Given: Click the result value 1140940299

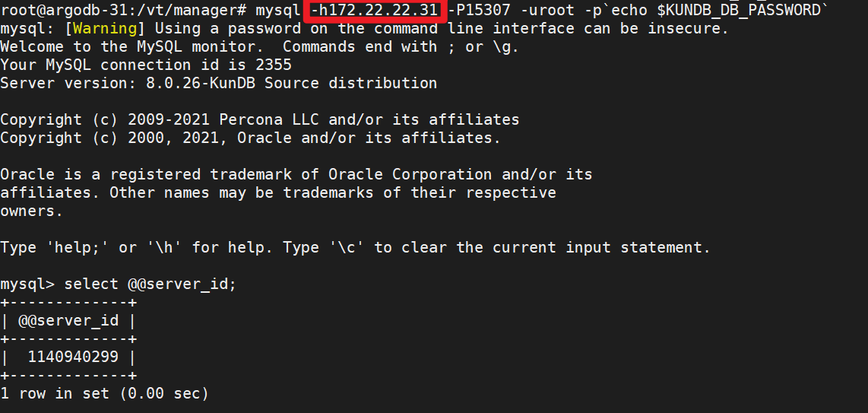Looking at the screenshot, I should click(x=73, y=357).
